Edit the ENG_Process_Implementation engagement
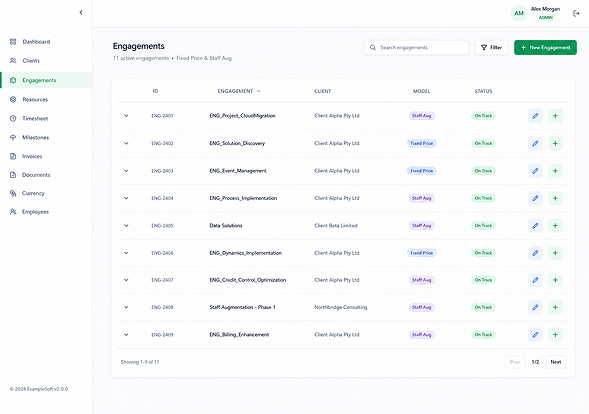 click(535, 198)
